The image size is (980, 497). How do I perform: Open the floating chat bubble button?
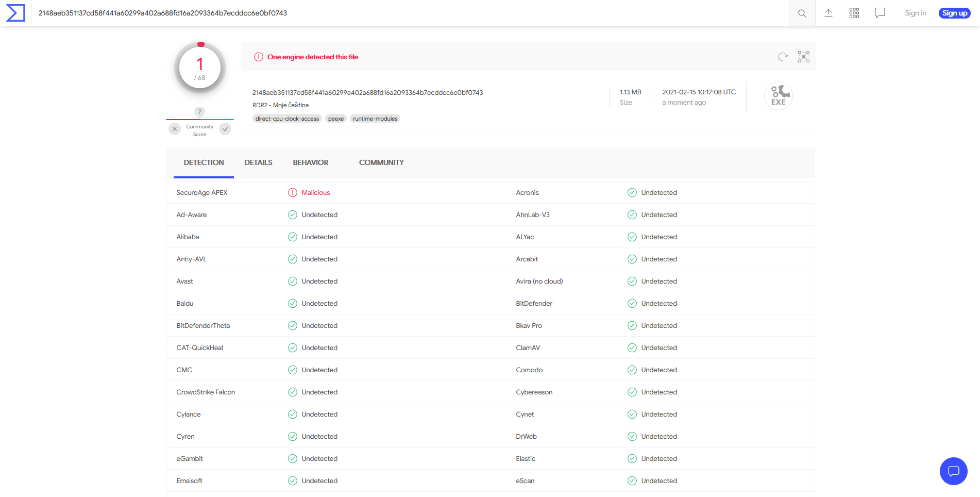tap(953, 471)
